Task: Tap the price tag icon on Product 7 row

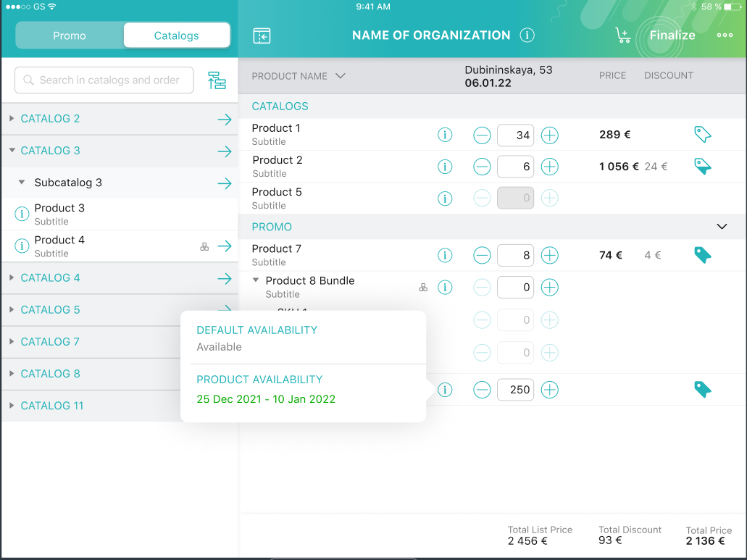Action: (701, 255)
